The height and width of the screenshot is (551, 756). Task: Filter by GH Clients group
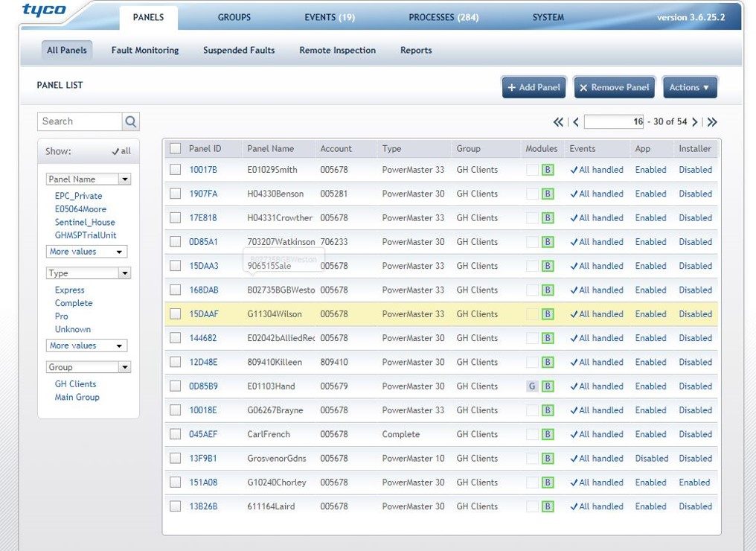75,384
